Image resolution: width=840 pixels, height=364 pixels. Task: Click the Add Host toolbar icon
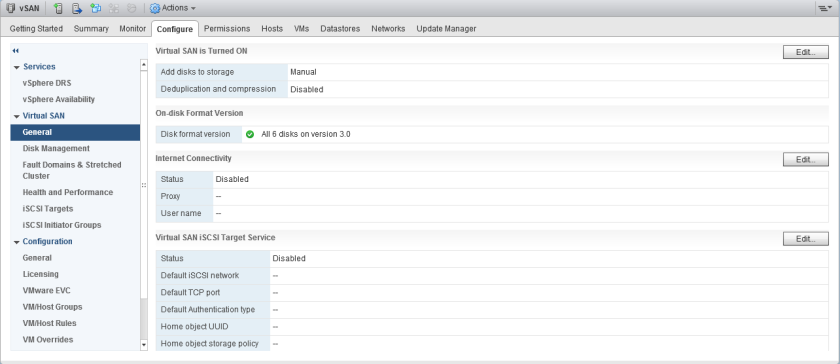(59, 8)
